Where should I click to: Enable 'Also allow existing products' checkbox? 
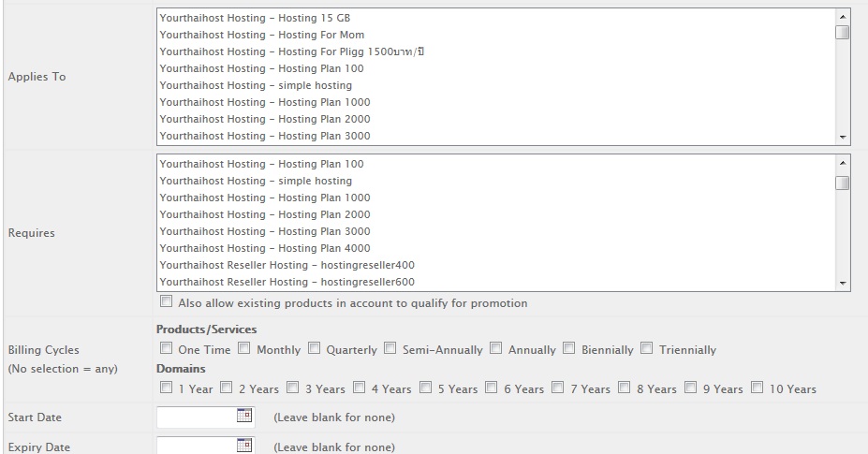point(166,301)
